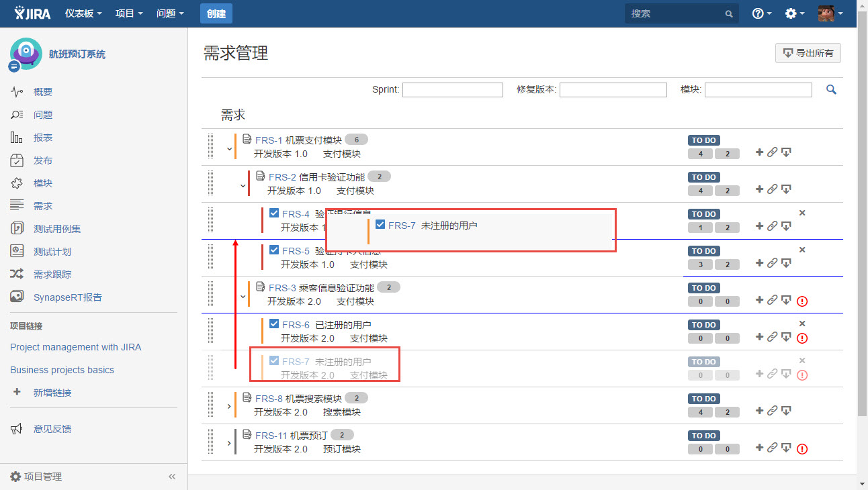Open the FRS-11 issue link

pos(271,436)
